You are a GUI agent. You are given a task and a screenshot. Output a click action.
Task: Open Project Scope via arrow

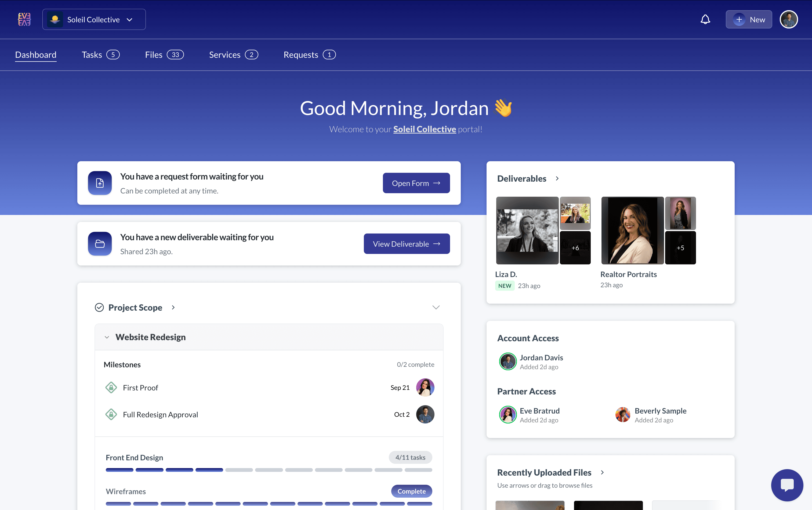point(173,307)
